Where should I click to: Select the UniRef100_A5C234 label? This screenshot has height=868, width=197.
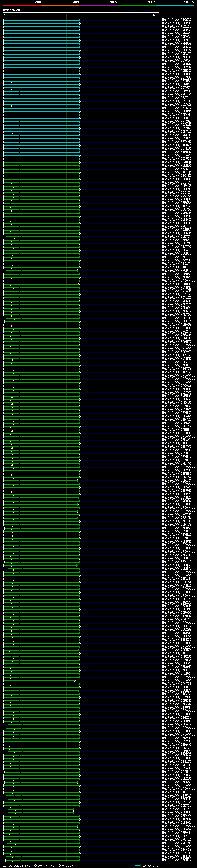[x=177, y=67]
